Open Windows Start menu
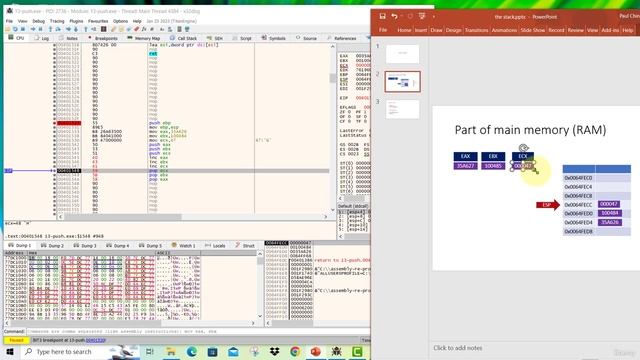The image size is (640, 360). coord(10,352)
